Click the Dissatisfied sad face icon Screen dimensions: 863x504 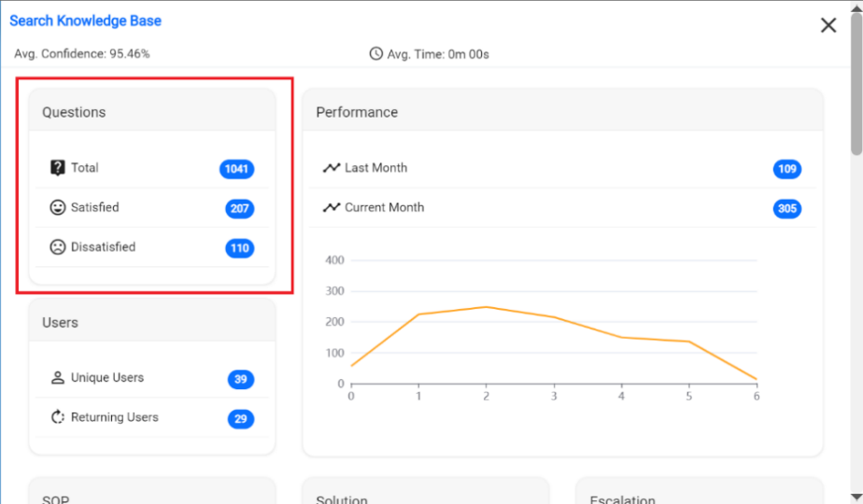point(57,247)
